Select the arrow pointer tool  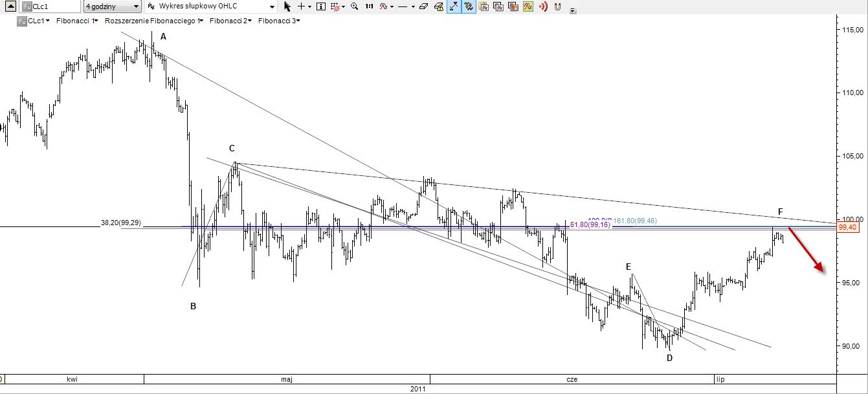point(287,6)
